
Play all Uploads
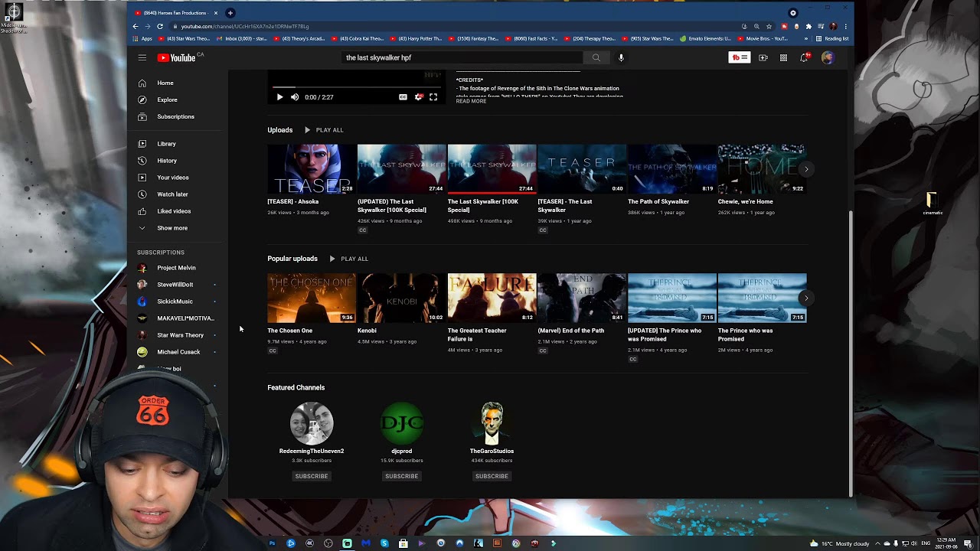(324, 130)
